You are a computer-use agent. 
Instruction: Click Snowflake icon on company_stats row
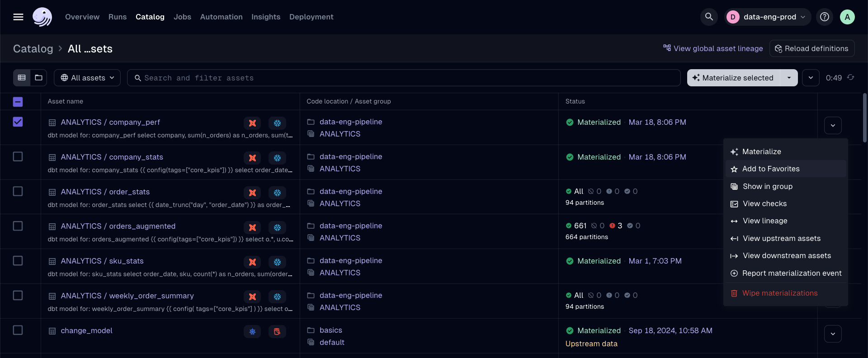click(277, 158)
